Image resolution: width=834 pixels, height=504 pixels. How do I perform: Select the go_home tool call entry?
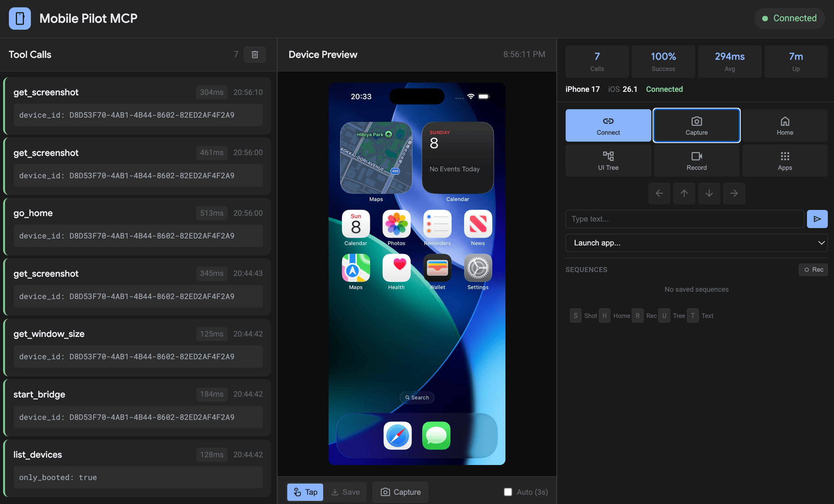coord(137,227)
